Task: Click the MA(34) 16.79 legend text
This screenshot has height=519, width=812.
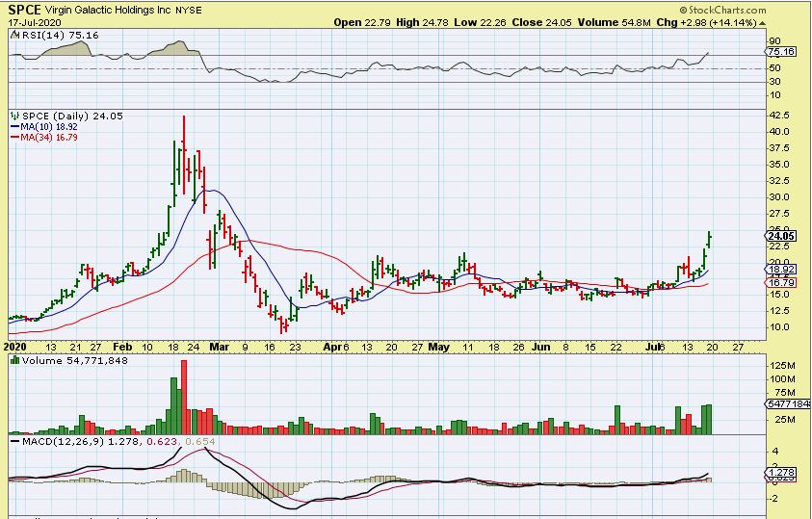Action: (49, 137)
